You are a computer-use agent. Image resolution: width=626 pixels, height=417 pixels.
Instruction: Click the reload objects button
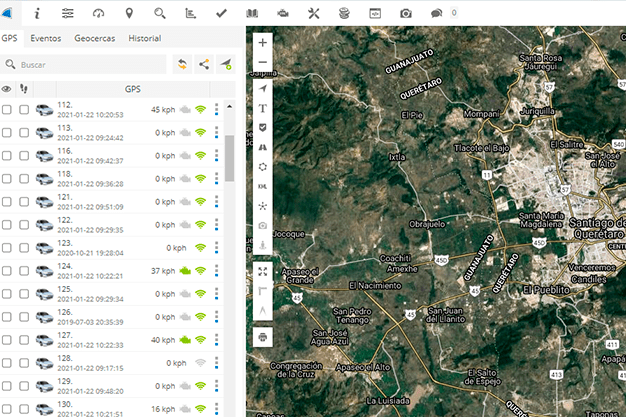click(x=182, y=64)
